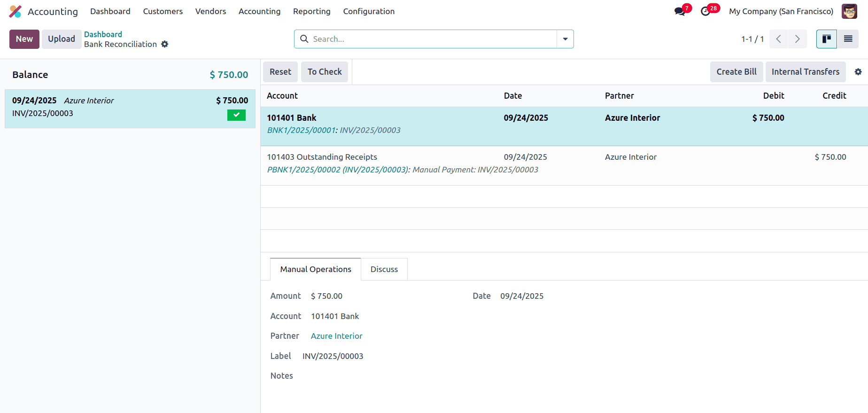Click the user avatar picture
The width and height of the screenshot is (868, 413).
click(x=849, y=11)
